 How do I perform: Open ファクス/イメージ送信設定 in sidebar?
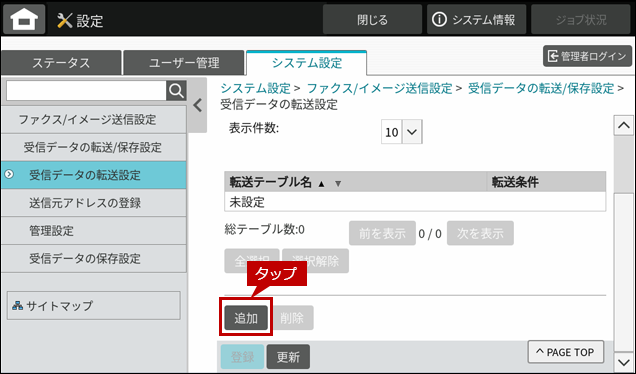click(94, 120)
